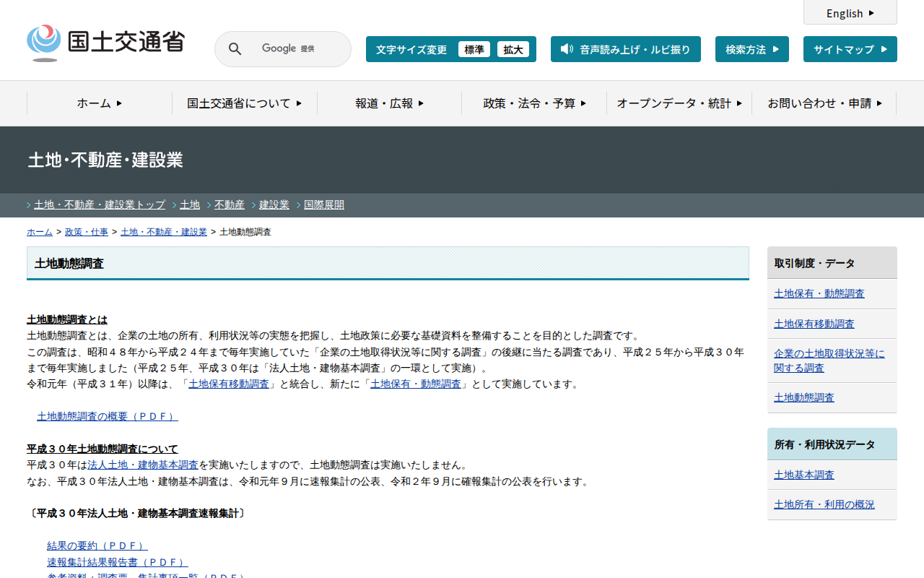This screenshot has width=924, height=578.
Task: Expand the 国土交通省について menu
Action: click(244, 103)
